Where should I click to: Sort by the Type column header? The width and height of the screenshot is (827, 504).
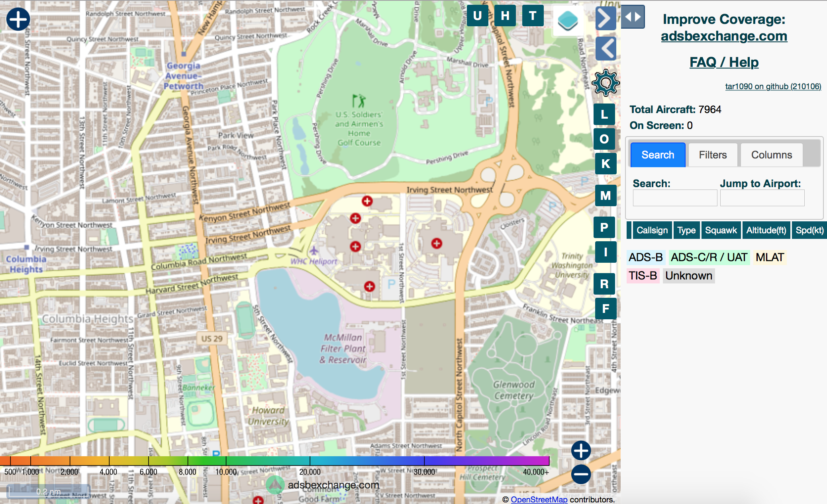click(686, 230)
